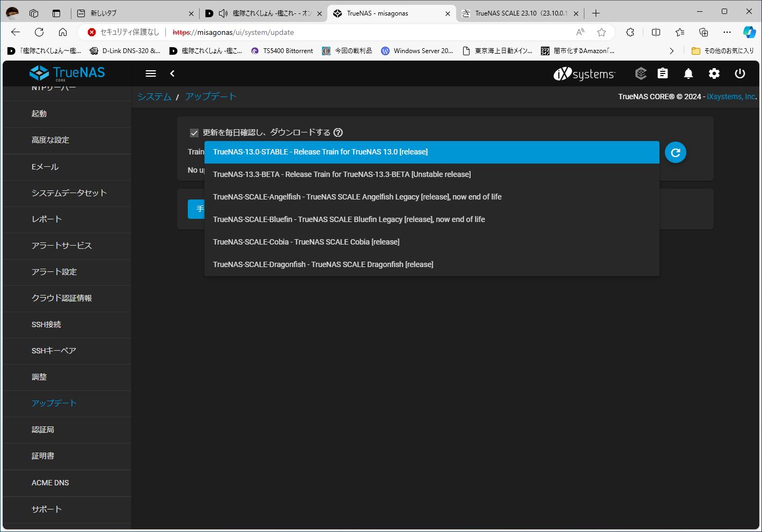
Task: Open 起動 in the sidebar
Action: tap(67, 114)
